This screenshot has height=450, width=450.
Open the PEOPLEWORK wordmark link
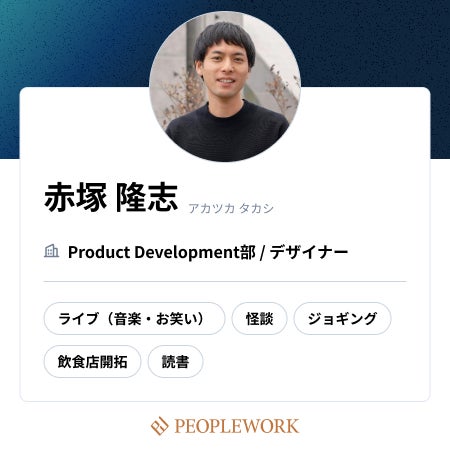pos(237,426)
